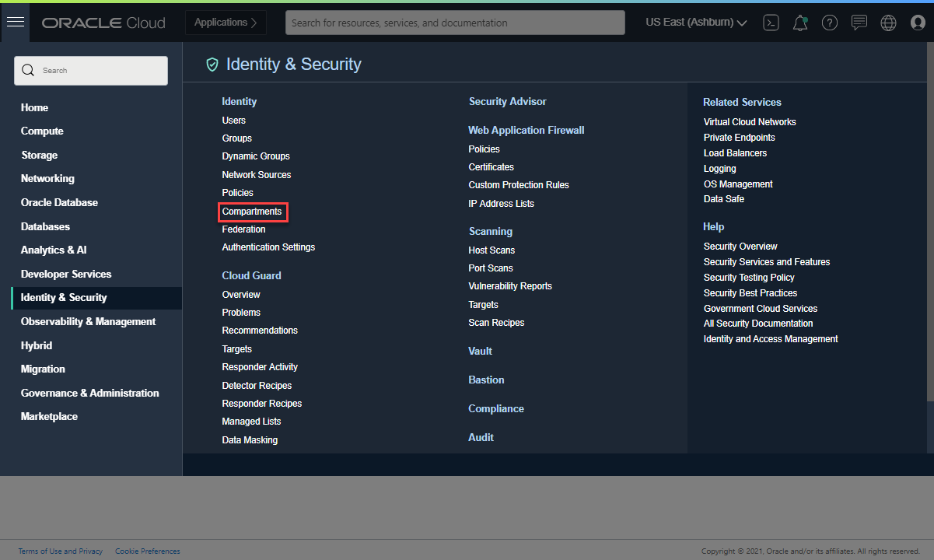This screenshot has width=934, height=560.
Task: Click the language globe icon
Action: click(888, 23)
